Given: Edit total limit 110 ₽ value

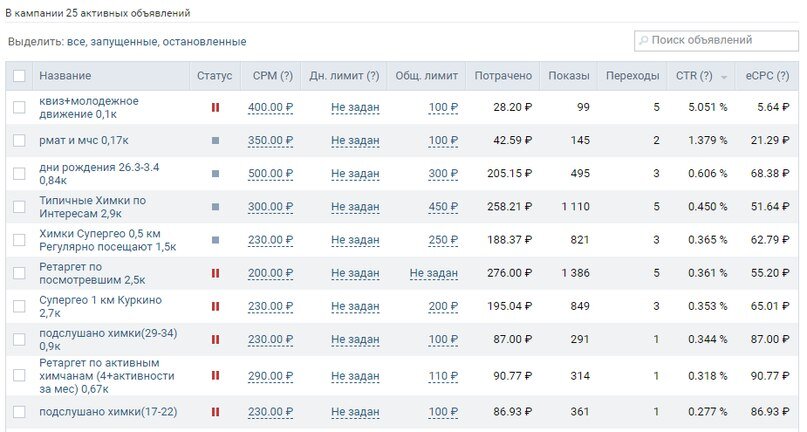Looking at the screenshot, I should [x=443, y=376].
